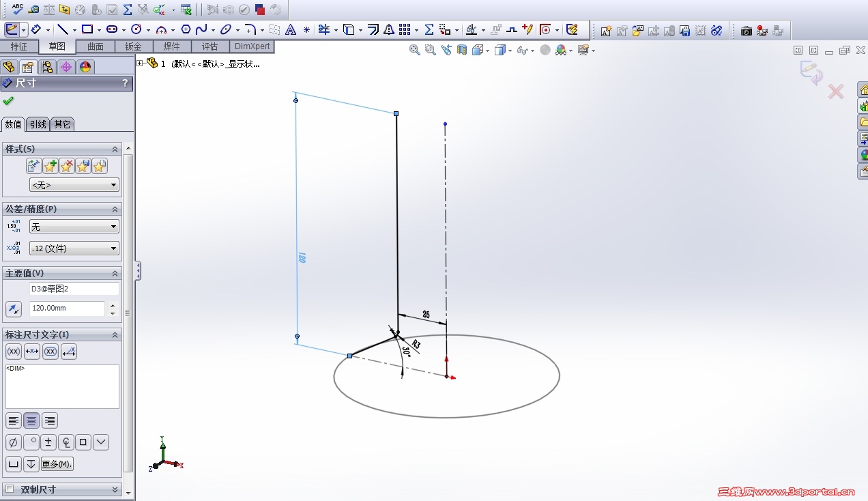Open the 其它 tab in dimension panel
Screen dimensions: 868x501
click(x=62, y=124)
